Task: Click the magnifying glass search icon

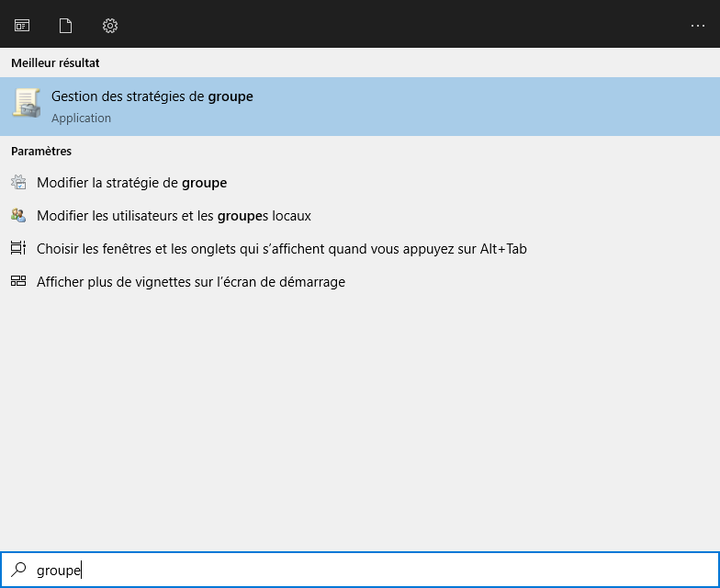Action: point(18,570)
